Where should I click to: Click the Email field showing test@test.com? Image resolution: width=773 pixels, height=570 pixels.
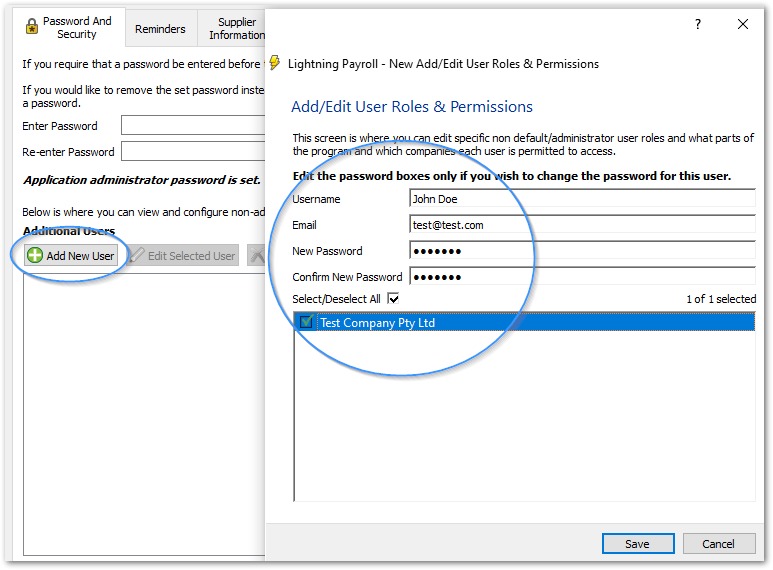pos(582,225)
